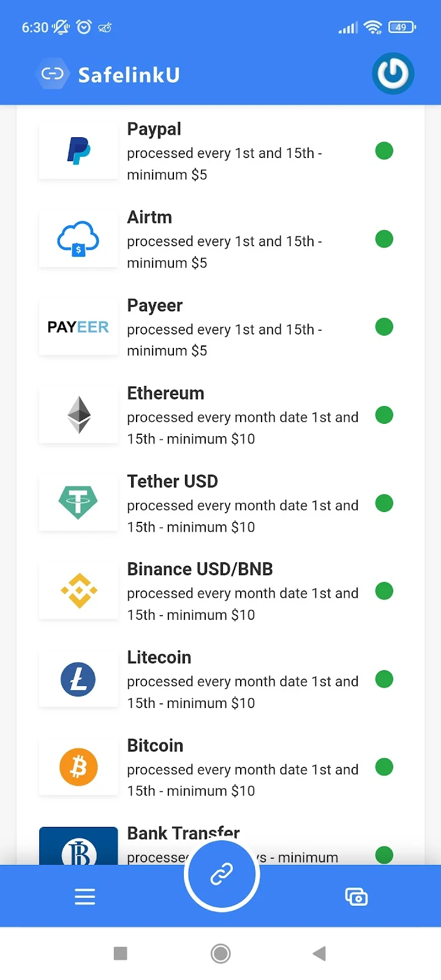The image size is (441, 980).
Task: Tap the Litecoin payment method title
Action: [159, 657]
